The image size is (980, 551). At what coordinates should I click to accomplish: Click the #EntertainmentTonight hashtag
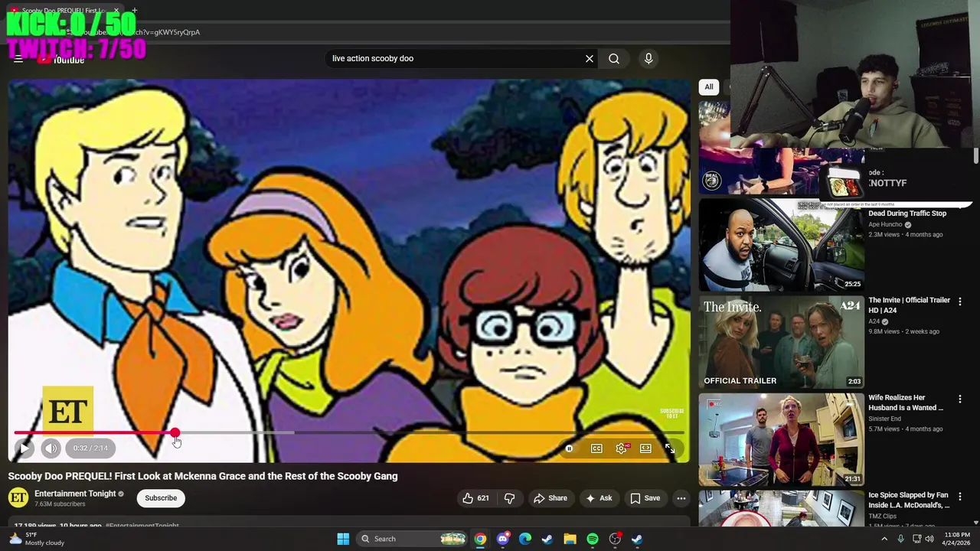coord(142,526)
